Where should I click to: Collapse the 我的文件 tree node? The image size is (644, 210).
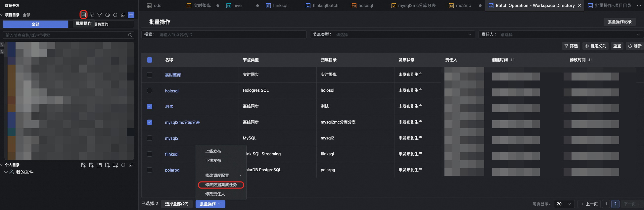point(6,172)
